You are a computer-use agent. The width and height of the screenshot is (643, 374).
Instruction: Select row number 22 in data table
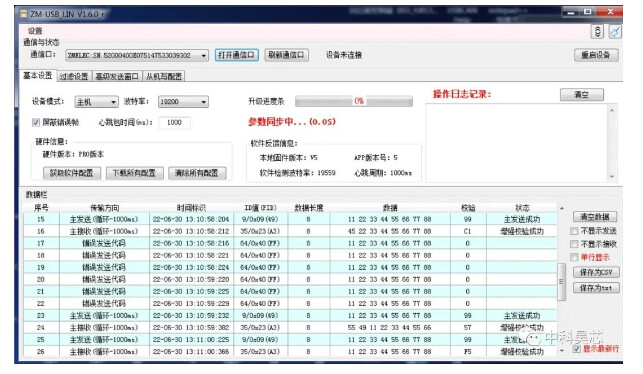click(41, 303)
